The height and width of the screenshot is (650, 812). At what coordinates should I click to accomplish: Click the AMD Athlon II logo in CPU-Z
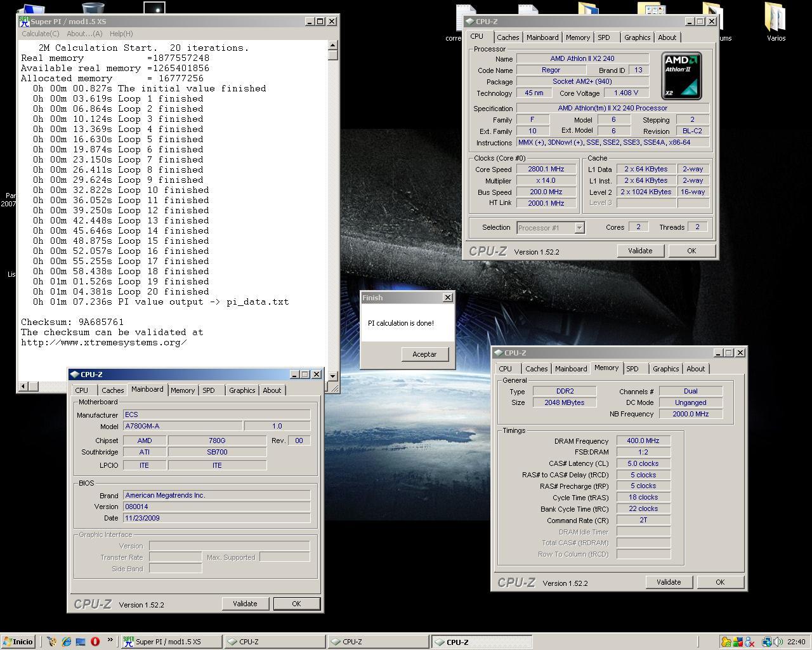(x=681, y=76)
